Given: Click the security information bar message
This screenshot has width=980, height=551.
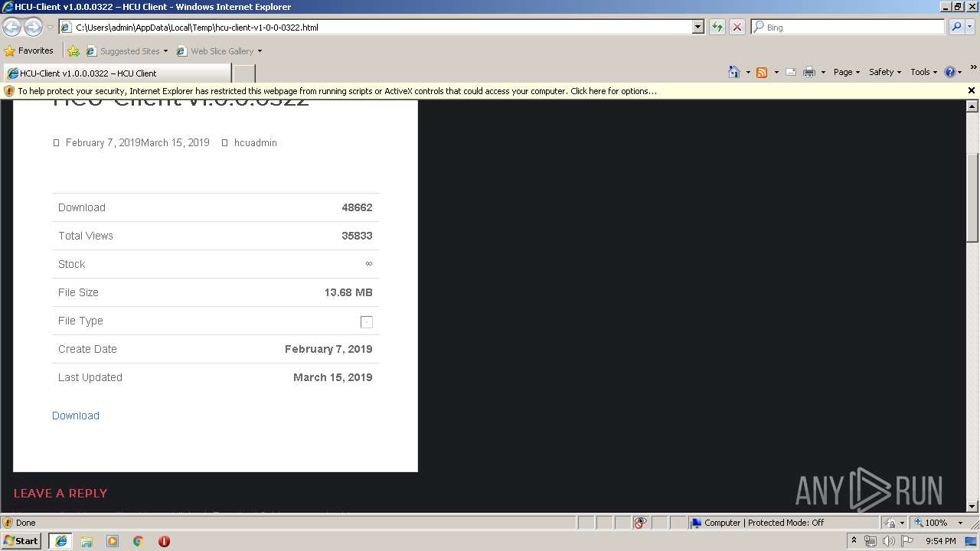Looking at the screenshot, I should pyautogui.click(x=337, y=91).
